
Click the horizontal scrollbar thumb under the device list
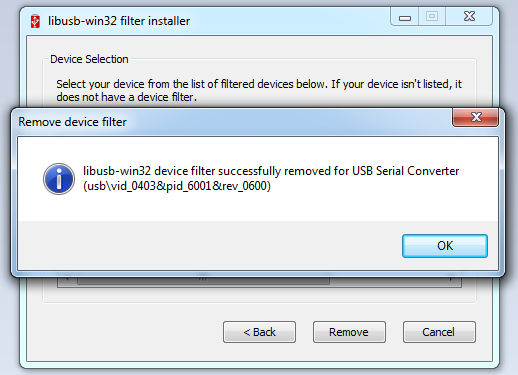[x=203, y=281]
